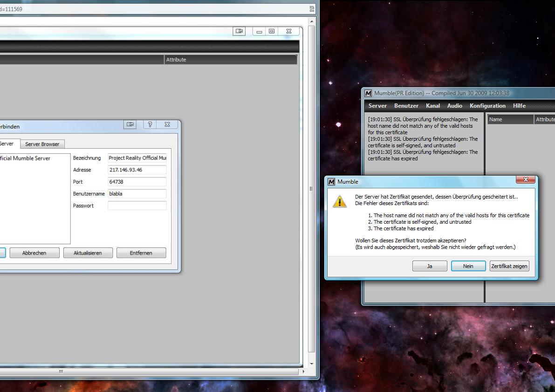The height and width of the screenshot is (392, 555).
Task: Click dialog error 3, 'The certificate has expired'
Action: pyautogui.click(x=401, y=228)
